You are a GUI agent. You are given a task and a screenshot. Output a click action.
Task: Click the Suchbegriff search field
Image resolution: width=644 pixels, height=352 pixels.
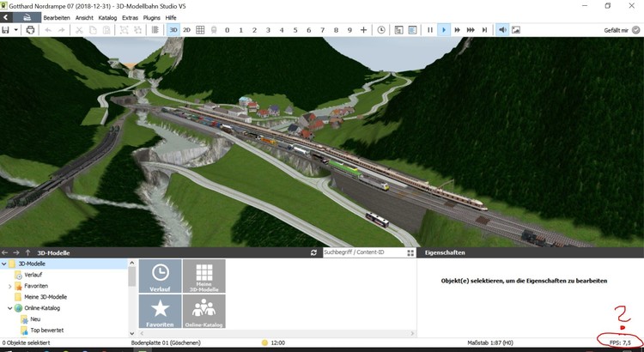tap(361, 253)
